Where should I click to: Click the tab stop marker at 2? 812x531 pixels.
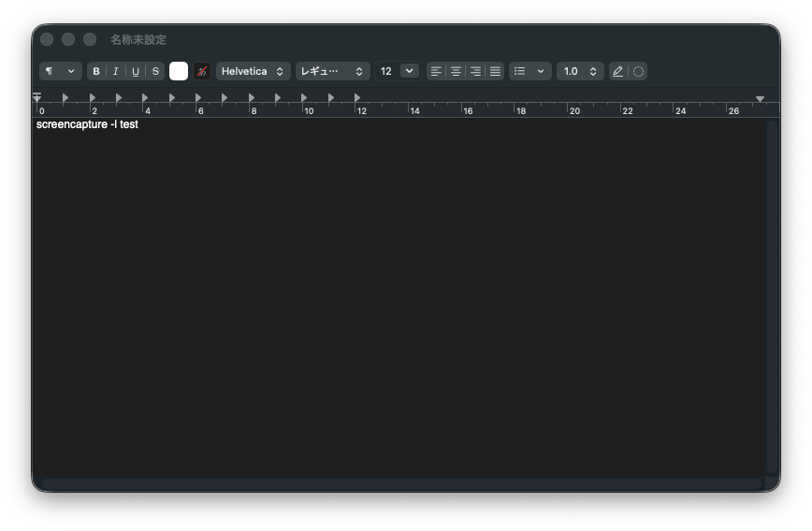[93, 97]
